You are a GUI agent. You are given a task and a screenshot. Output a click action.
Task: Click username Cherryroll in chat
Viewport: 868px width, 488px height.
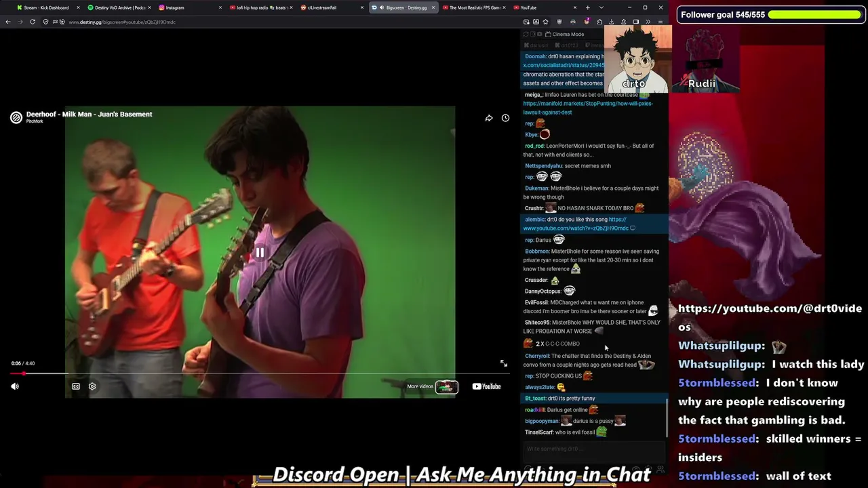point(537,356)
